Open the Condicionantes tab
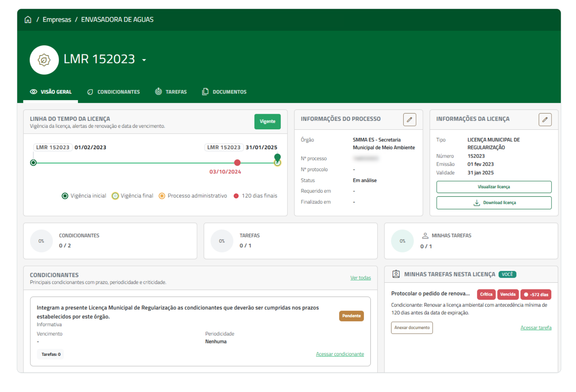The image size is (576, 392). coord(113,92)
